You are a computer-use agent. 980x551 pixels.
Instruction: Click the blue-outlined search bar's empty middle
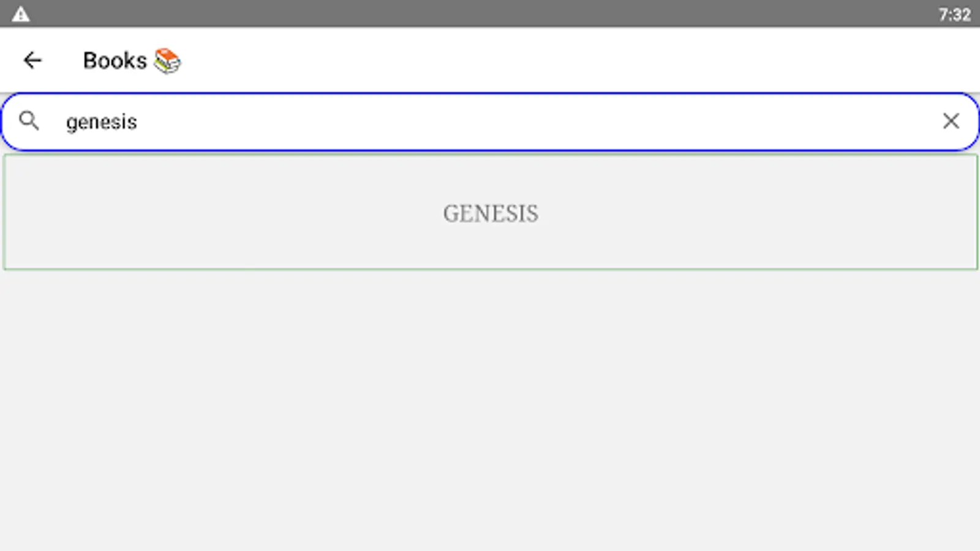pos(539,121)
